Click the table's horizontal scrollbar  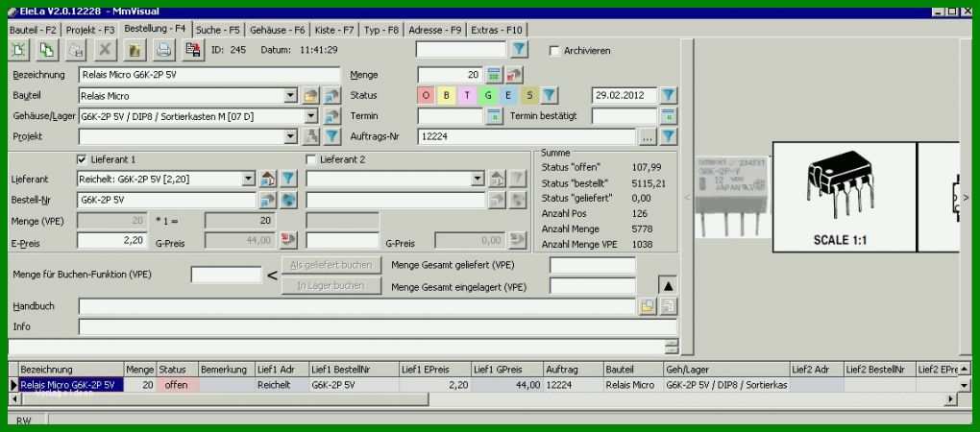point(482,399)
